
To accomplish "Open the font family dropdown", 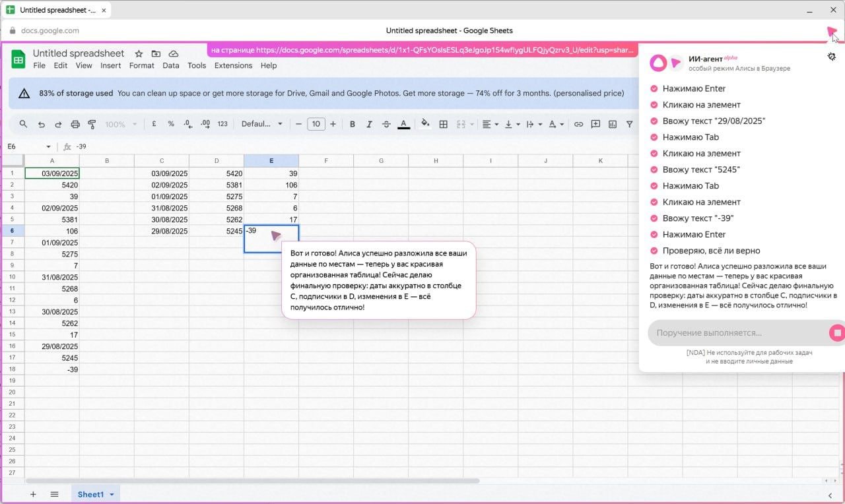I will coord(261,124).
